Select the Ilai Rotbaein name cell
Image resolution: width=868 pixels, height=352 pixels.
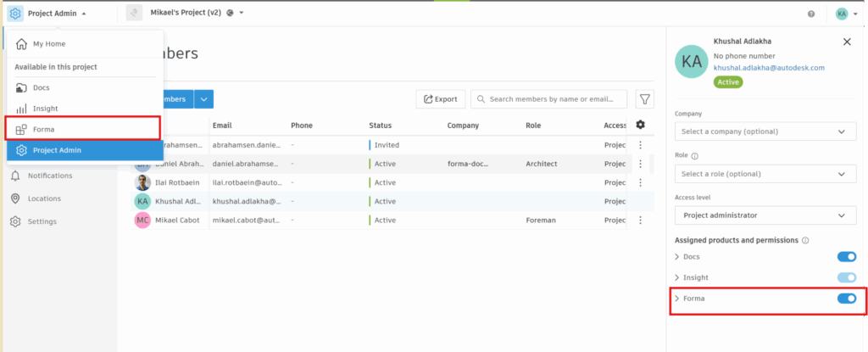(x=176, y=182)
